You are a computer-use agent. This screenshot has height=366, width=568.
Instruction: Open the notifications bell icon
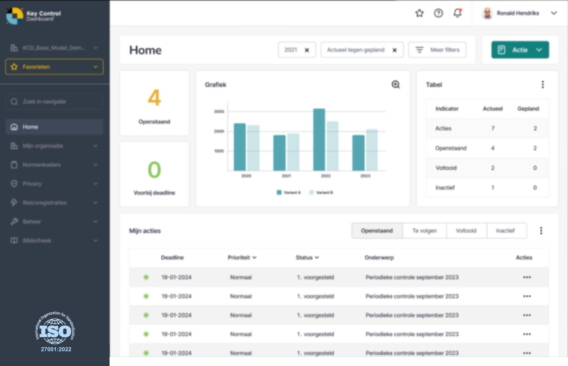pyautogui.click(x=458, y=13)
